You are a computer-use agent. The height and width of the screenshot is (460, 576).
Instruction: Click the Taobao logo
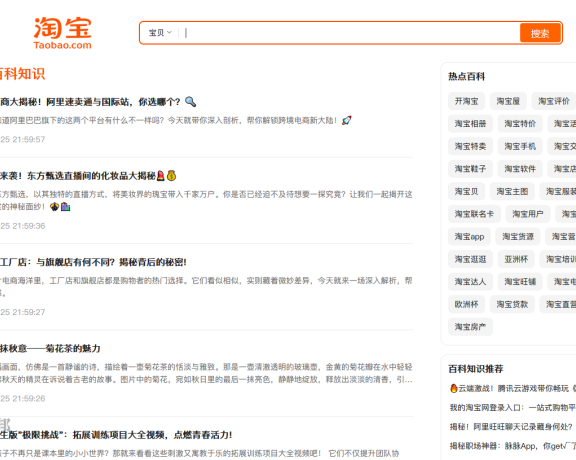pyautogui.click(x=62, y=33)
